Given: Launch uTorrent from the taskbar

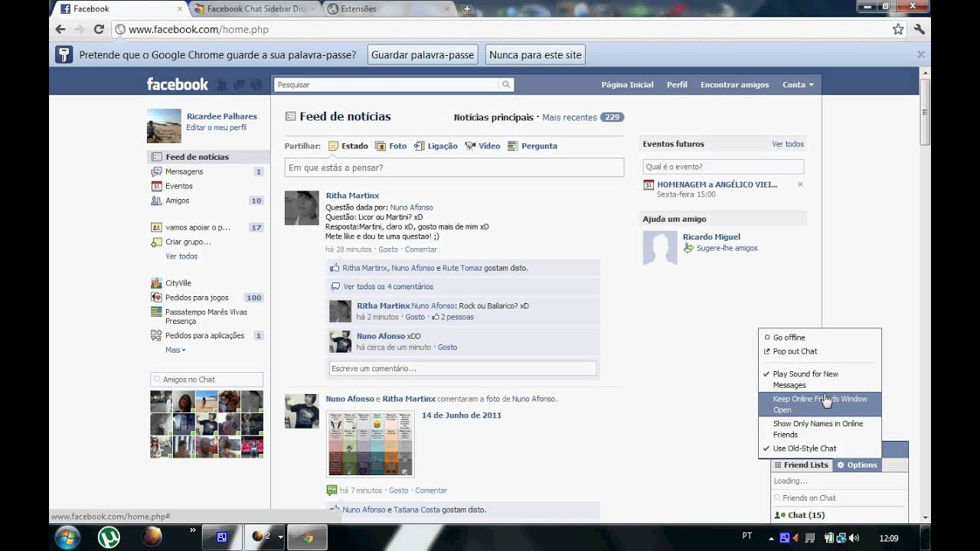Looking at the screenshot, I should click(109, 537).
